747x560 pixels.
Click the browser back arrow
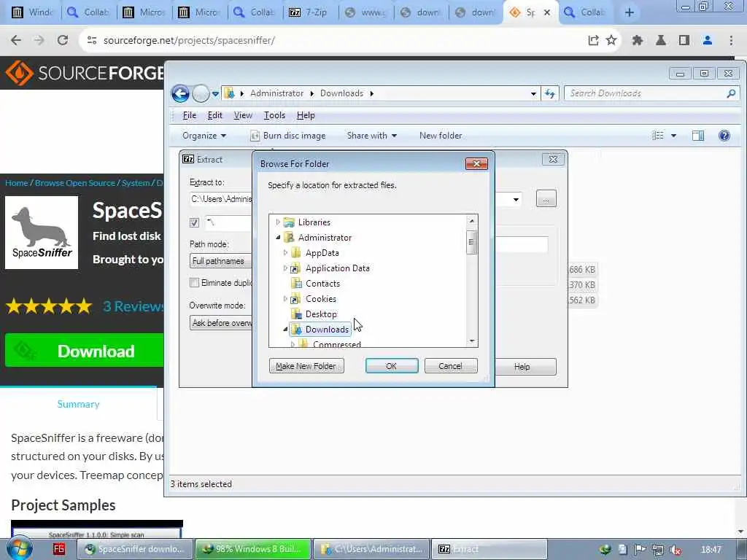(x=16, y=41)
